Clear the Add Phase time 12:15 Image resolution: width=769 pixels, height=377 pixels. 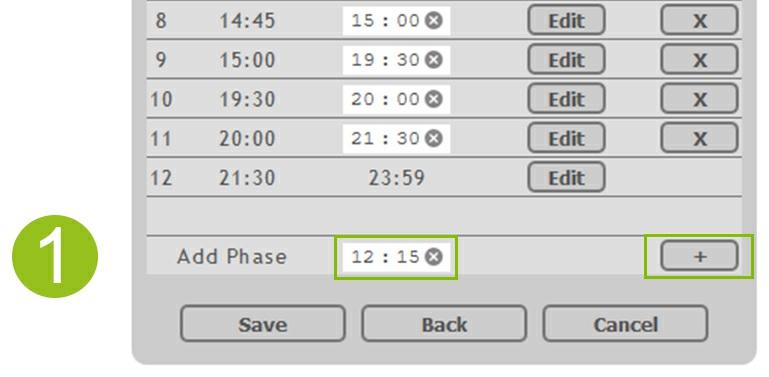tap(434, 256)
